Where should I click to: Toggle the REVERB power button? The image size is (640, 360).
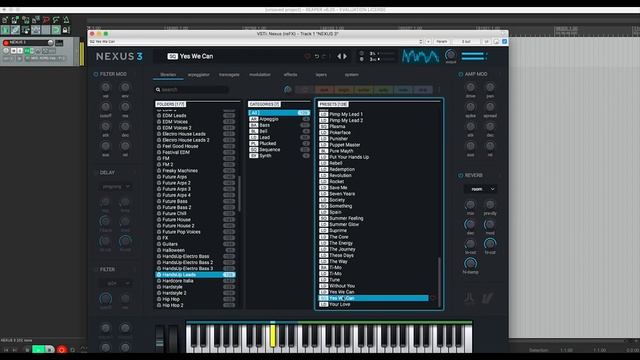click(x=461, y=176)
